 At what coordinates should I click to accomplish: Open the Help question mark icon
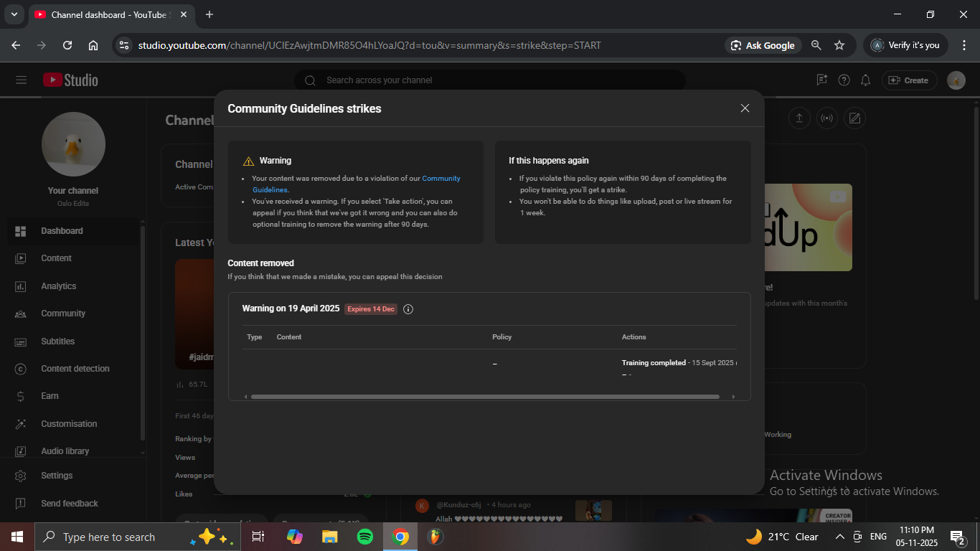click(x=844, y=80)
